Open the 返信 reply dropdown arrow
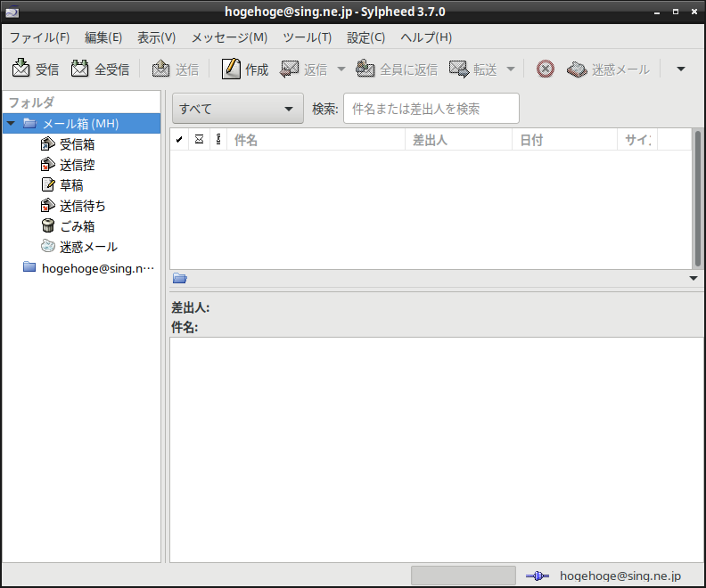706x588 pixels. (341, 69)
